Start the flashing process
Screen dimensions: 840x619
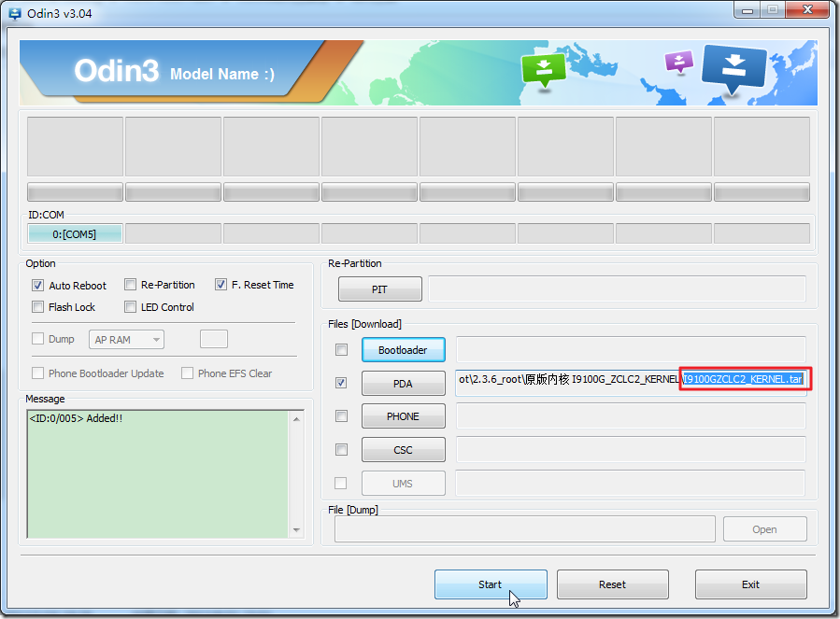pos(491,584)
